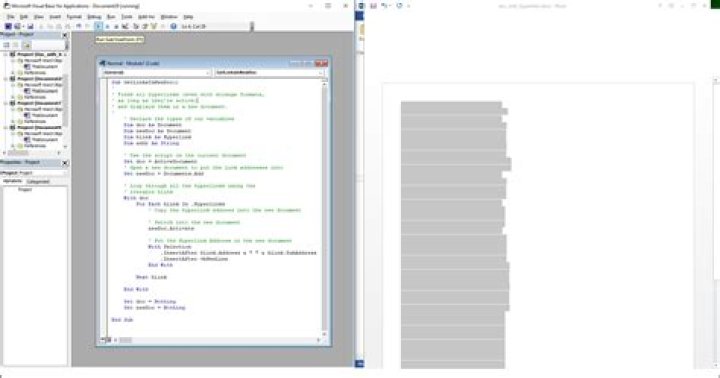Select ThisDocument under the second project
720x378 pixels.
pos(45,91)
